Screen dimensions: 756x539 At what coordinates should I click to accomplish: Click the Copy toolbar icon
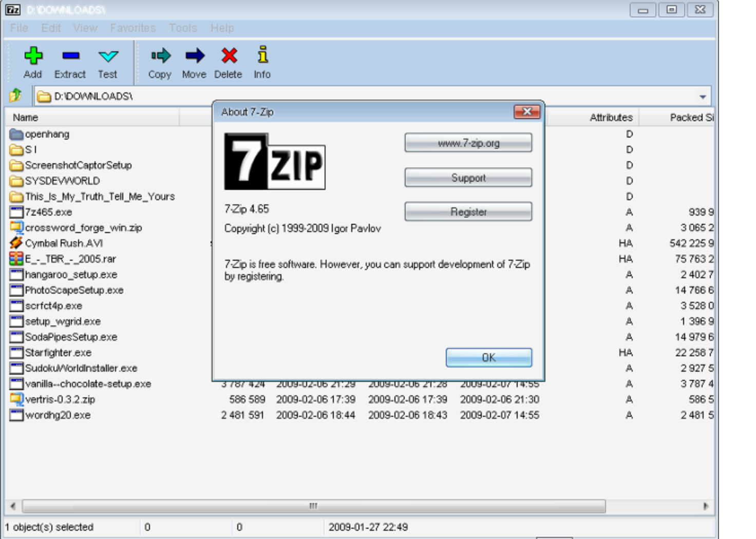click(x=160, y=55)
